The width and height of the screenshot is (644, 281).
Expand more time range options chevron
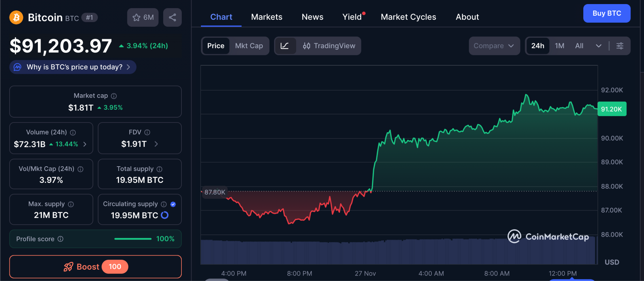coord(598,46)
